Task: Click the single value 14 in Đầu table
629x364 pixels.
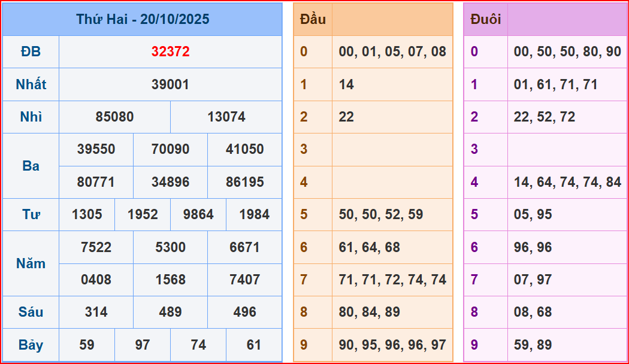Action: [346, 84]
